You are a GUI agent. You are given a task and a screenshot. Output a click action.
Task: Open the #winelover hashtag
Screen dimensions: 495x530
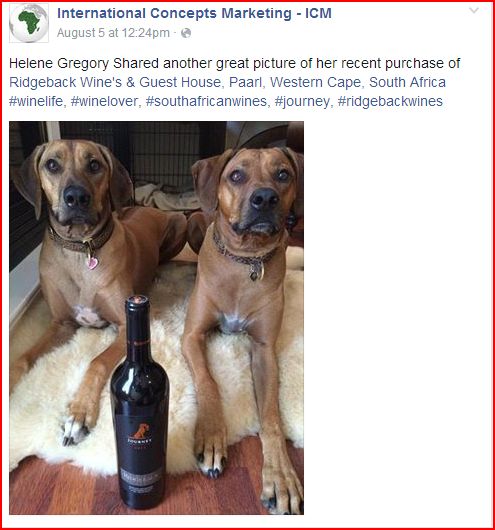tap(104, 101)
